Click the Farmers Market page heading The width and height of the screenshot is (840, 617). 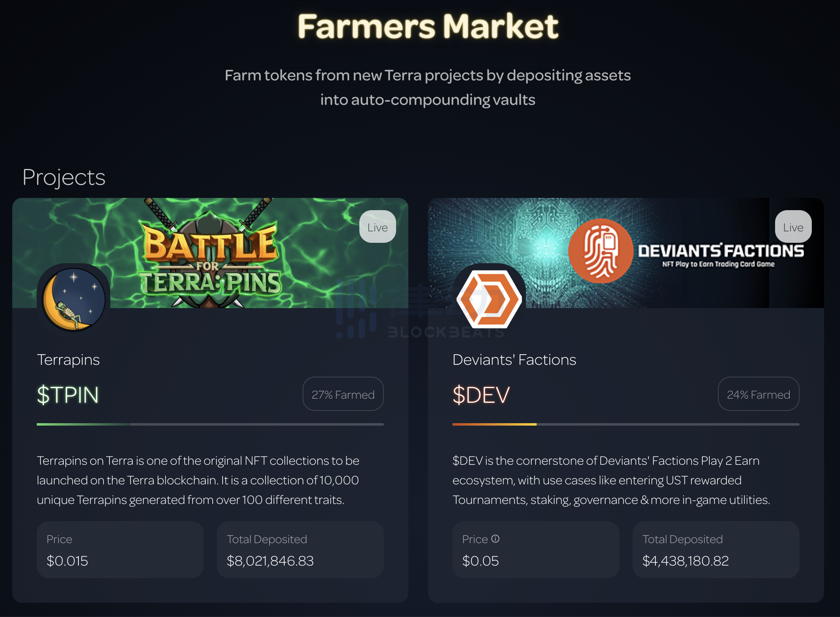pos(428,27)
